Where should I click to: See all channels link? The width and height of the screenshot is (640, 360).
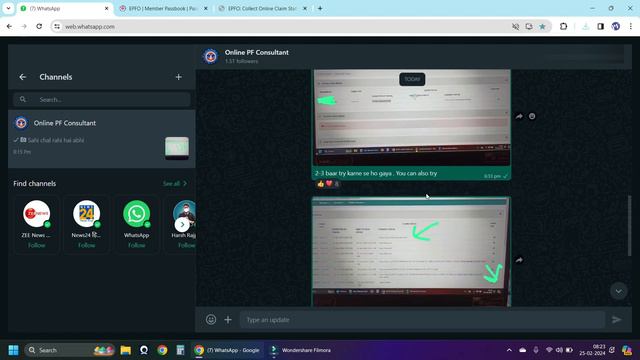(175, 184)
